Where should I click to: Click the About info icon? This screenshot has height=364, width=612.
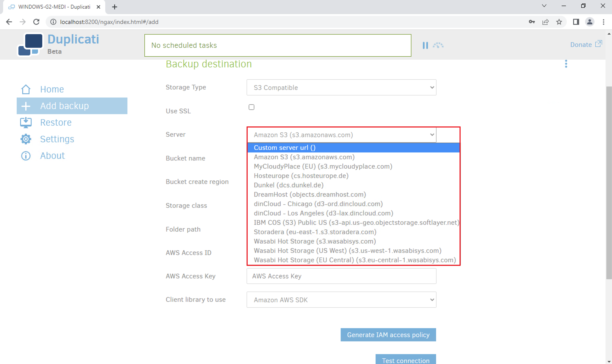[26, 156]
